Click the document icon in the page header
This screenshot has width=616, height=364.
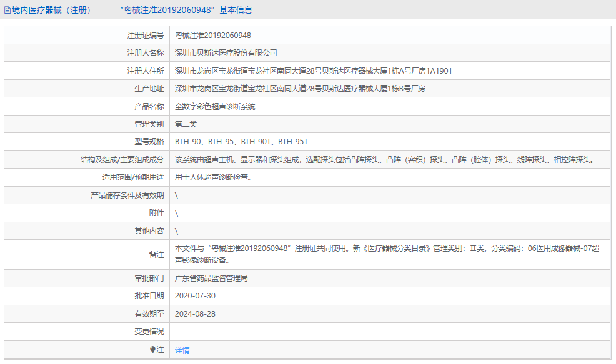tap(7, 9)
